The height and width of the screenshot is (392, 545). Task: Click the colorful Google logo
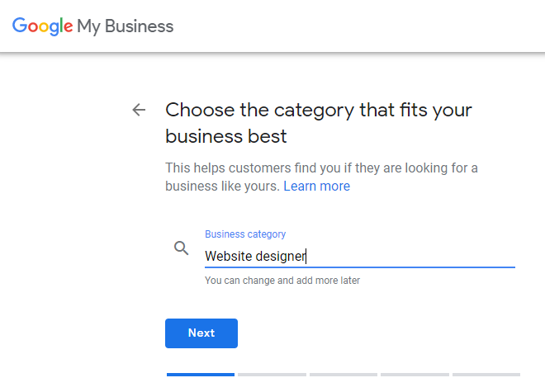(x=42, y=26)
